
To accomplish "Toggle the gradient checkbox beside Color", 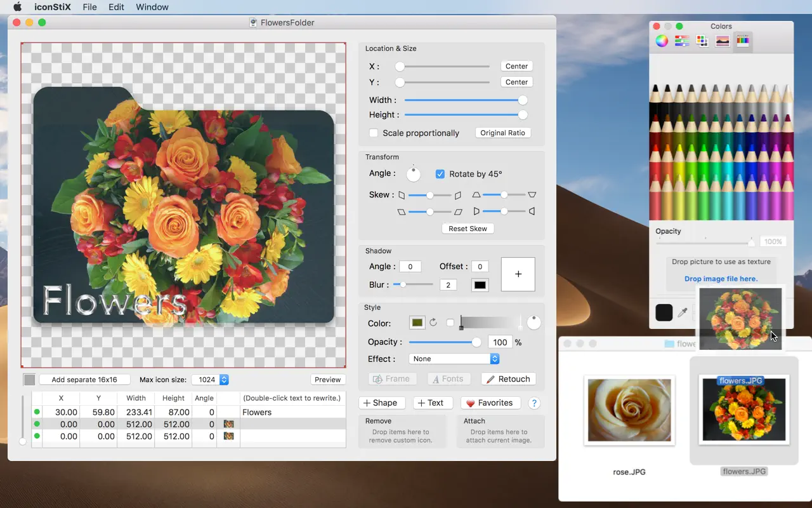I will [450, 323].
